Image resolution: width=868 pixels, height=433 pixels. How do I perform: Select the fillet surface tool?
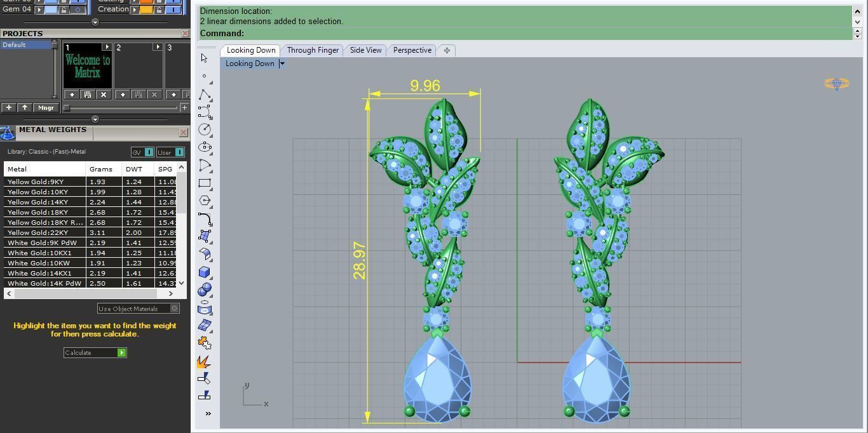point(205,254)
